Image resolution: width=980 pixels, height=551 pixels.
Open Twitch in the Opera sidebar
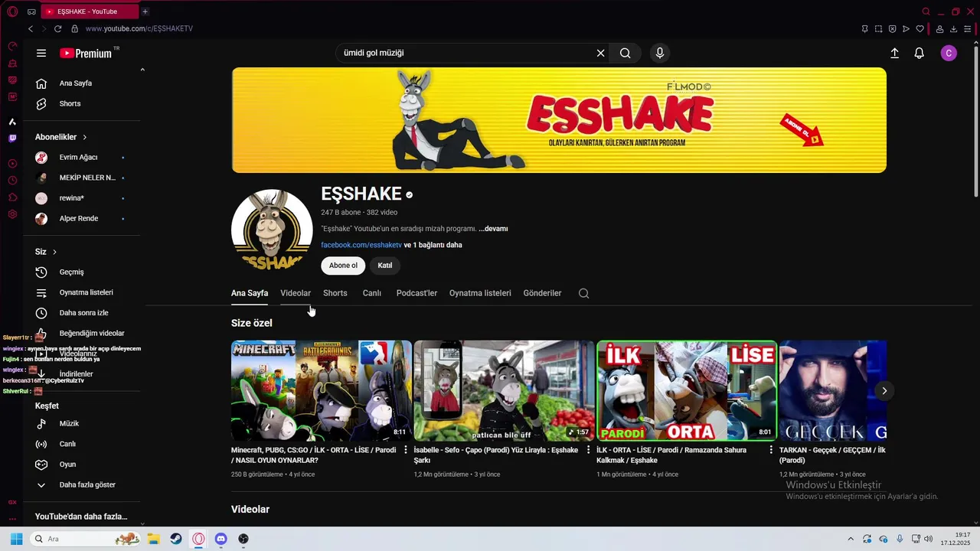pyautogui.click(x=12, y=139)
